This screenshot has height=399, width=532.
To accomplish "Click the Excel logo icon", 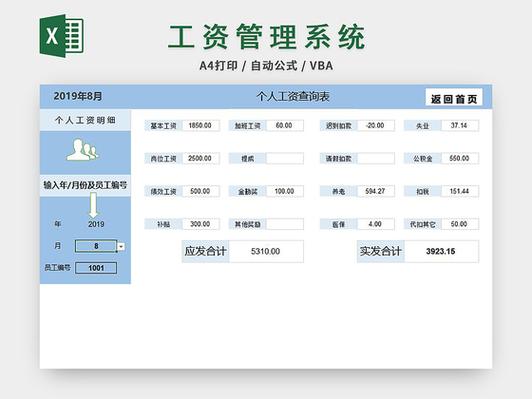I will pyautogui.click(x=61, y=36).
